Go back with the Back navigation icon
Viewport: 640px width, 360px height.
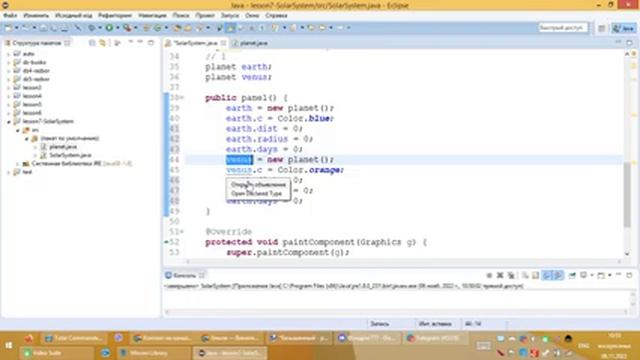click(x=322, y=28)
